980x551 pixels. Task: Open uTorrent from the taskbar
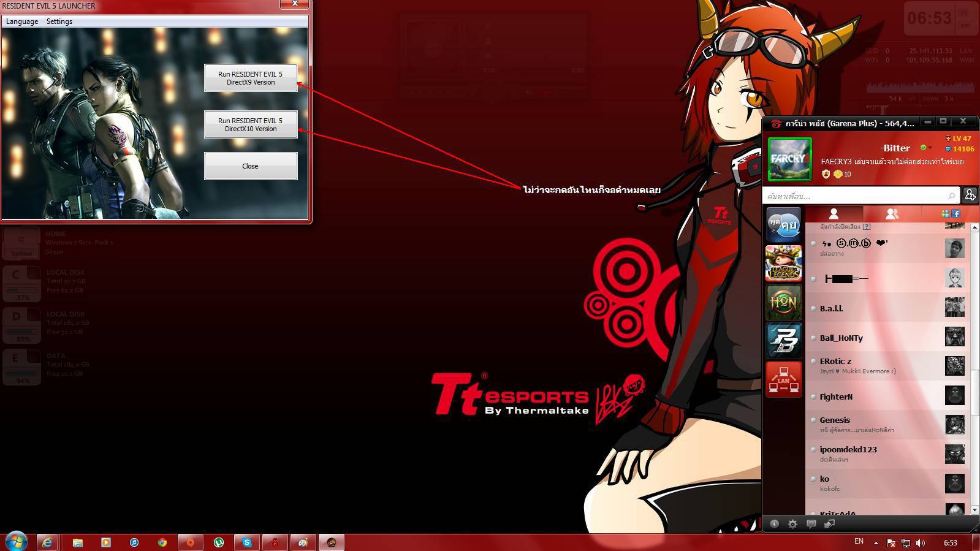click(218, 542)
